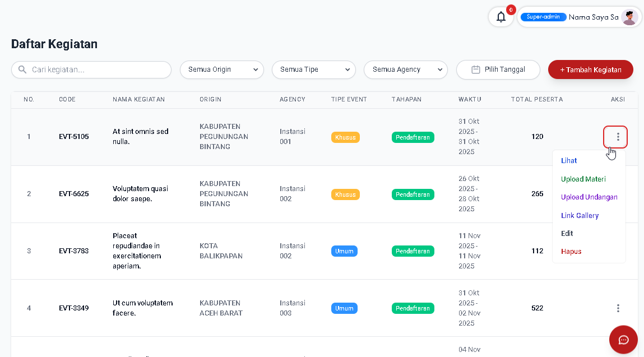Open Link Gallery from action menu
The width and height of the screenshot is (644, 357).
click(580, 216)
